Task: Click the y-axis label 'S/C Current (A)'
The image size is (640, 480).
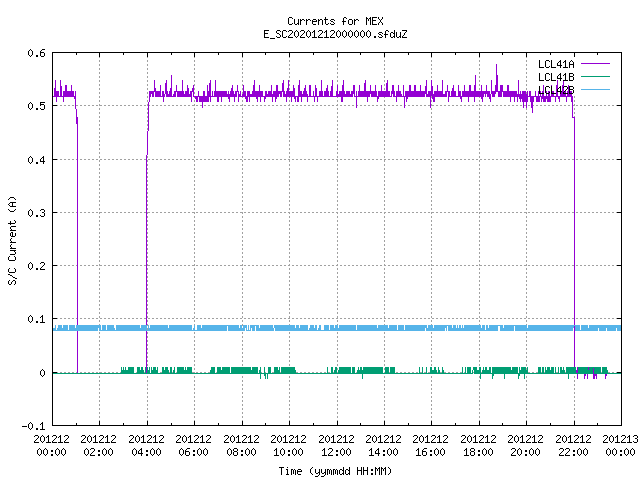Action: tap(12, 240)
